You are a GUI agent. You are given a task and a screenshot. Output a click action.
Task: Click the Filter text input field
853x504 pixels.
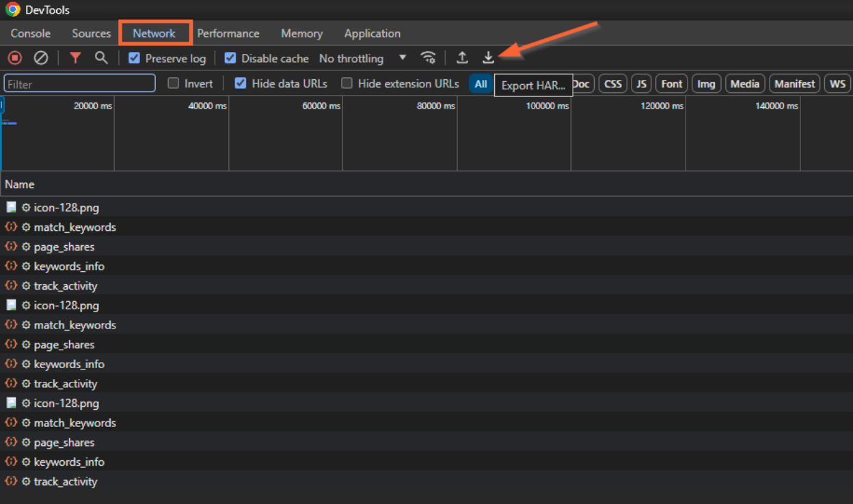80,83
